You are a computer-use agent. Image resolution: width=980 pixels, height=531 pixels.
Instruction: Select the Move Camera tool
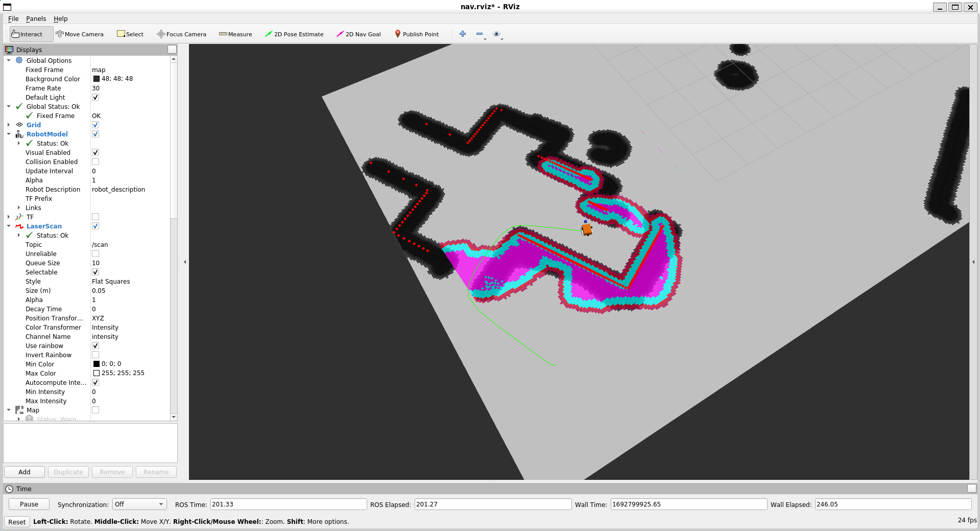coord(80,34)
